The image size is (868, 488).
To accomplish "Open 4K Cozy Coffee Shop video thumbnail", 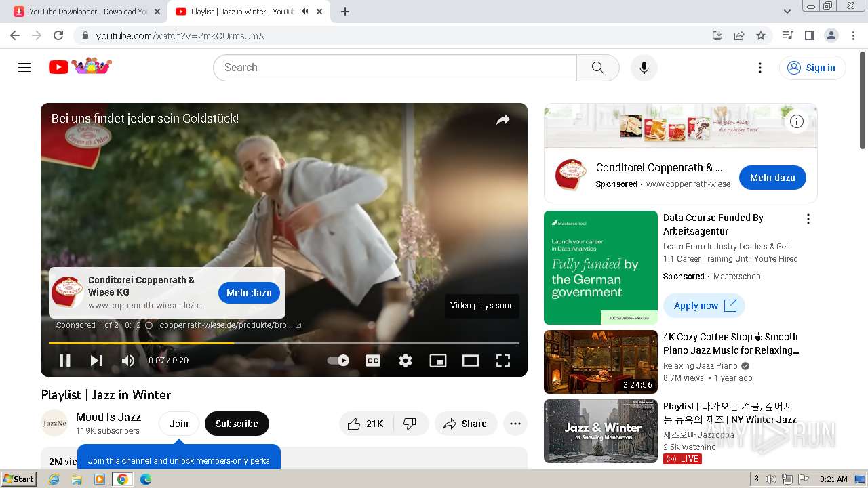I will (x=601, y=362).
